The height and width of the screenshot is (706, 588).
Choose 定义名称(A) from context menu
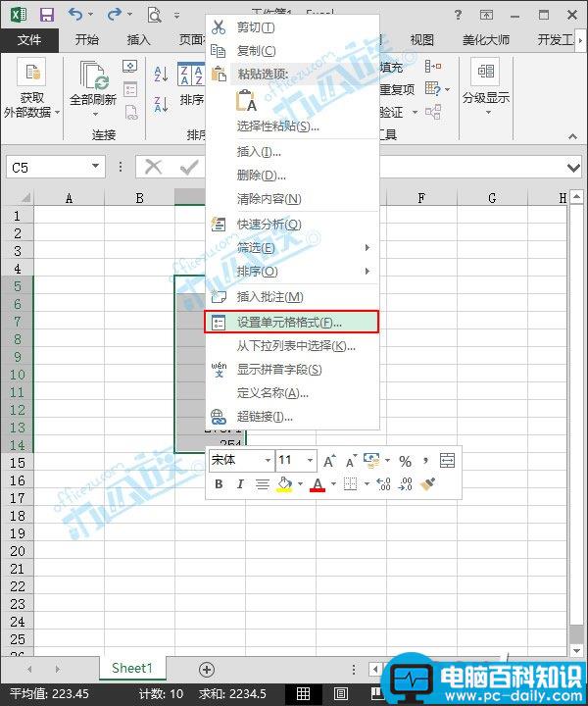click(x=291, y=393)
